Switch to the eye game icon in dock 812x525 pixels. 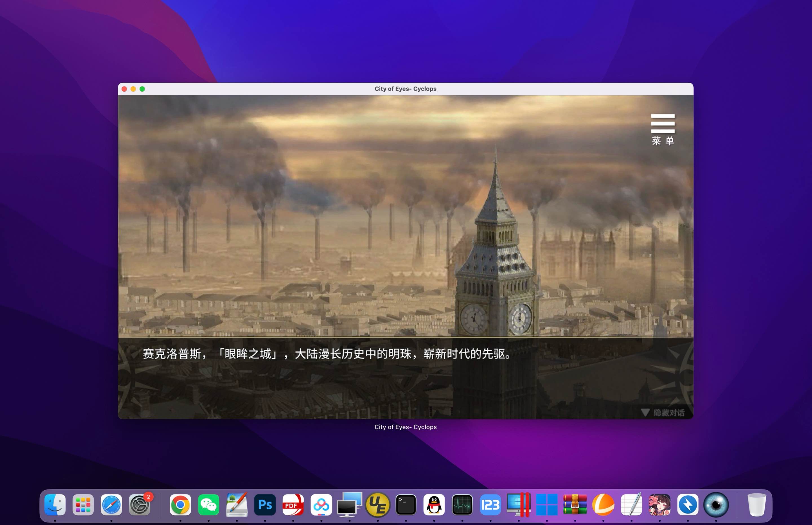(716, 504)
